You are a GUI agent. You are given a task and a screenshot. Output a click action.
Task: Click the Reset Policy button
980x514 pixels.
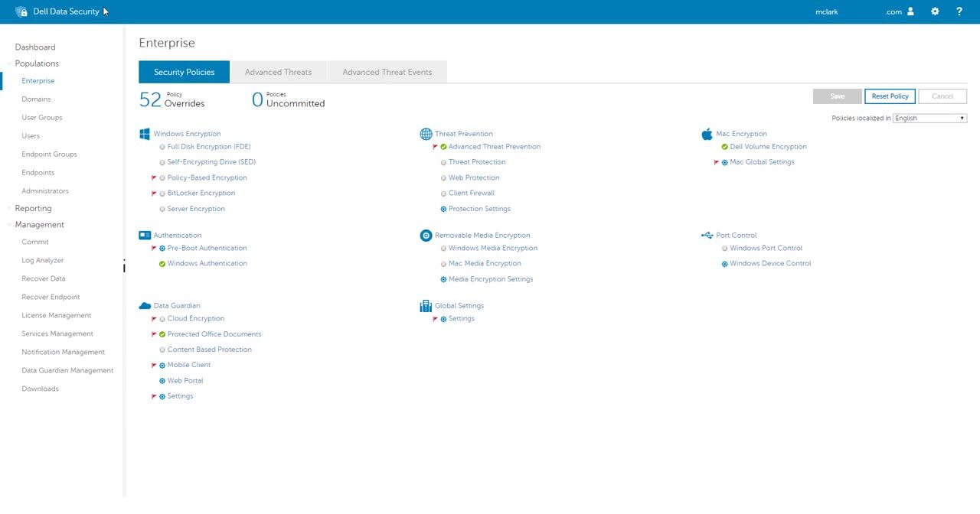pos(890,96)
